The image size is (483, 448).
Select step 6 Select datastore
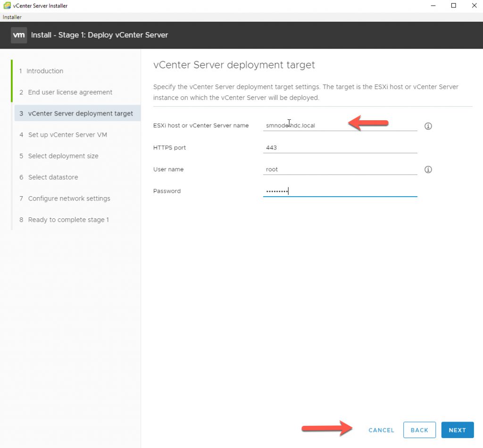click(49, 177)
